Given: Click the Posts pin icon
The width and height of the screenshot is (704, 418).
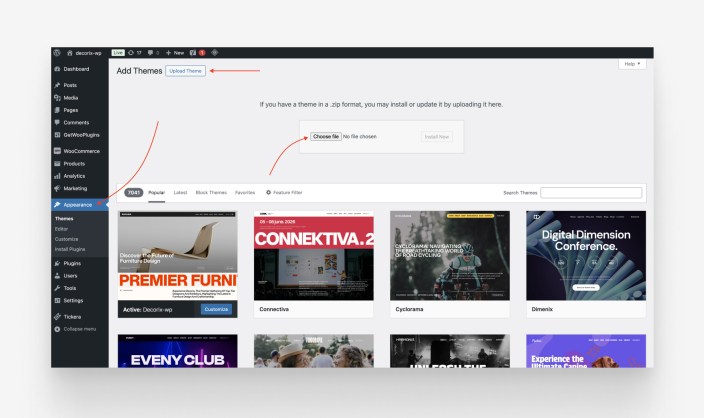Looking at the screenshot, I should 57,85.
